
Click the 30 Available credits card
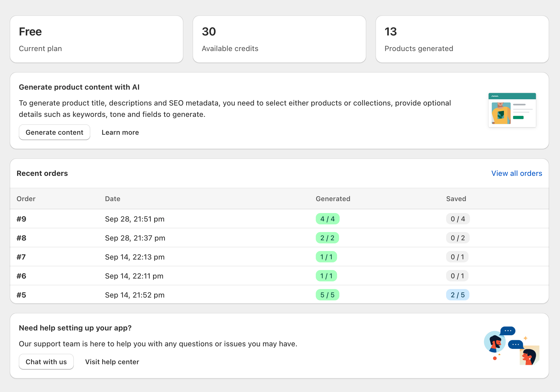(x=279, y=39)
